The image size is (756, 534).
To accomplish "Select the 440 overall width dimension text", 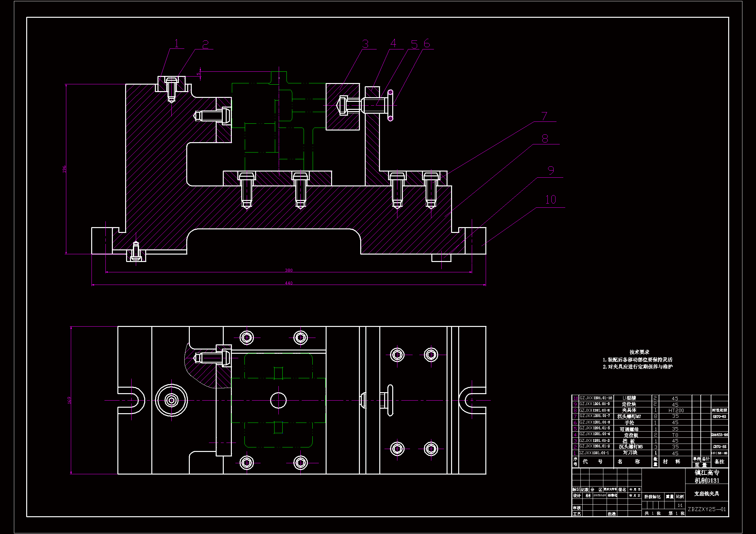I will pyautogui.click(x=288, y=283).
